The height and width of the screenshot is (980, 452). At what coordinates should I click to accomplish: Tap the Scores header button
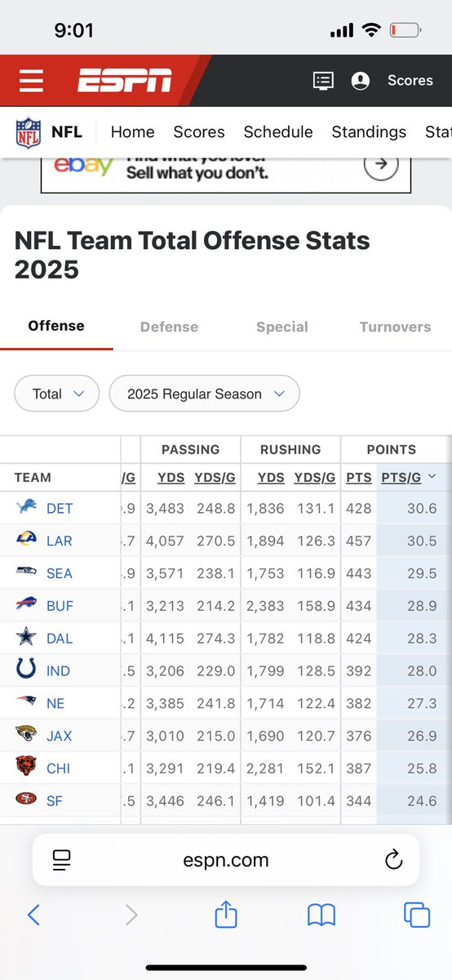[410, 80]
